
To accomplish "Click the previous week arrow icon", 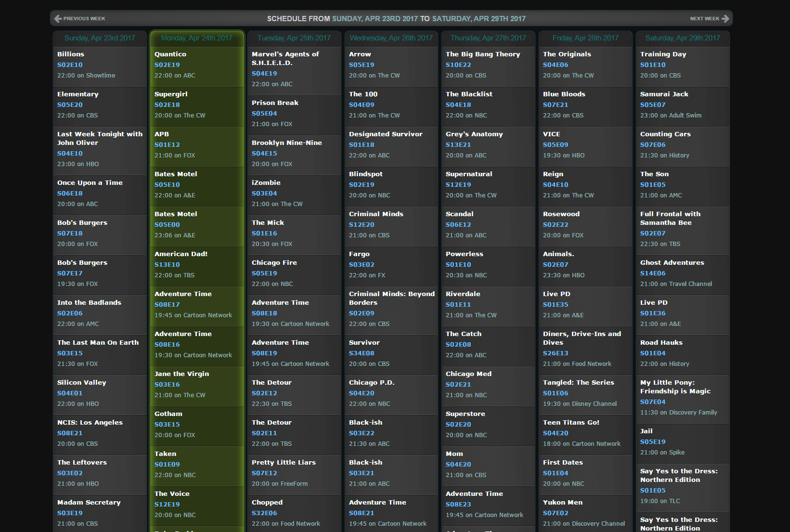I will (x=58, y=18).
